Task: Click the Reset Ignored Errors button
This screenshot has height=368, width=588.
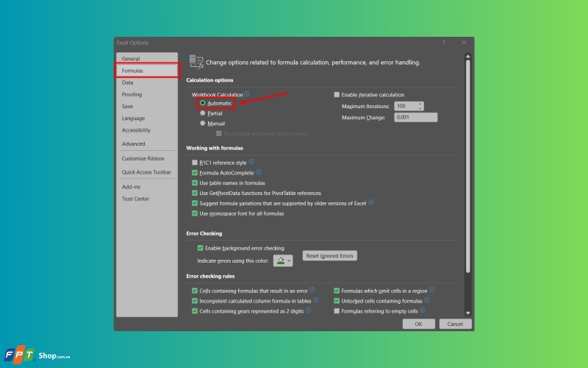Action: coord(329,255)
